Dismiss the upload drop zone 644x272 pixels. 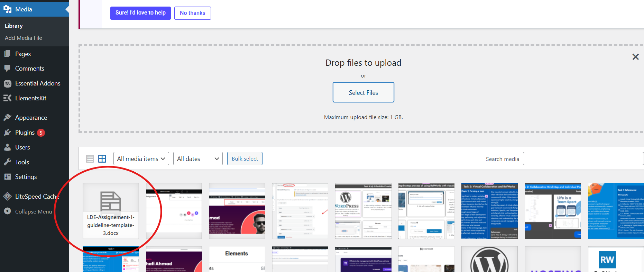tap(635, 57)
